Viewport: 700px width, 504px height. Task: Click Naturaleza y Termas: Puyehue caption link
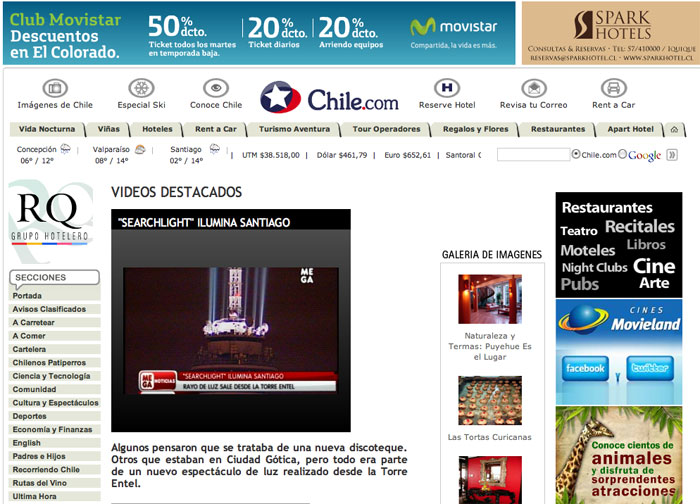click(490, 346)
